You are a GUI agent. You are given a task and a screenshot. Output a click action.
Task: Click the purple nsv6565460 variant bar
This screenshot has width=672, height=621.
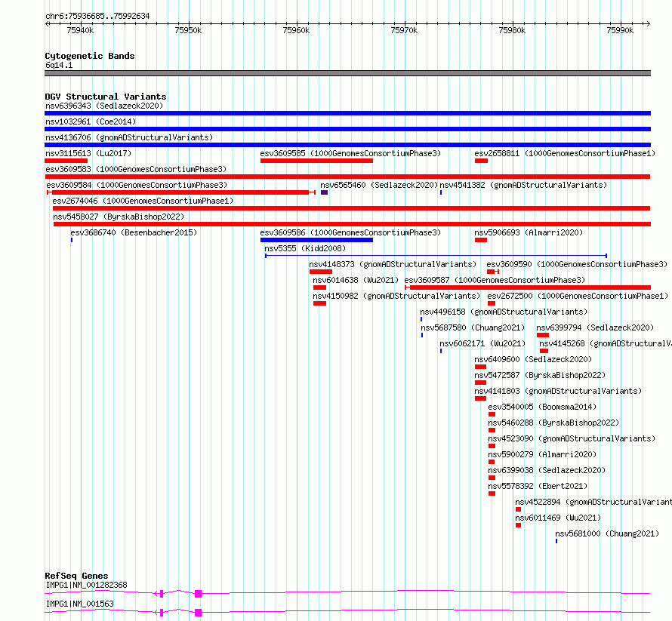coord(325,192)
